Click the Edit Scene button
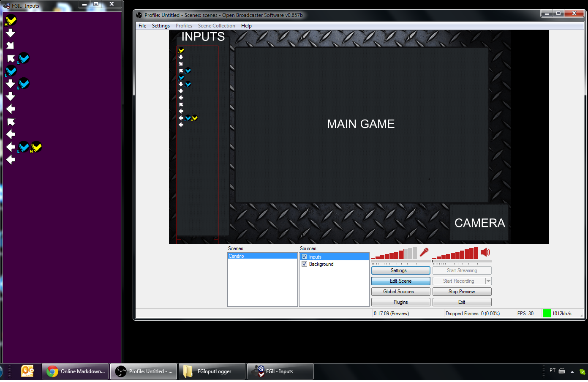This screenshot has height=382, width=588. coord(400,281)
